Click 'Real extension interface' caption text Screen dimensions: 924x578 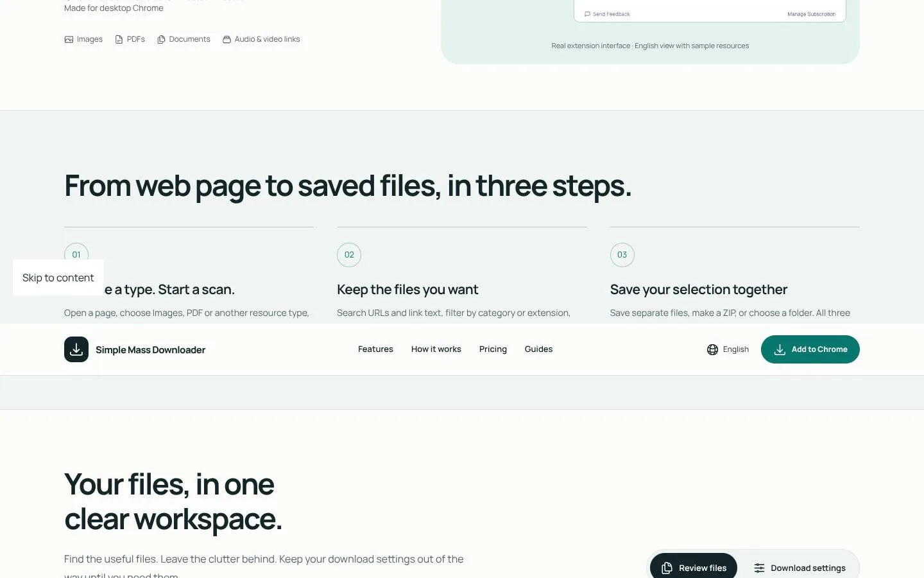pos(650,46)
